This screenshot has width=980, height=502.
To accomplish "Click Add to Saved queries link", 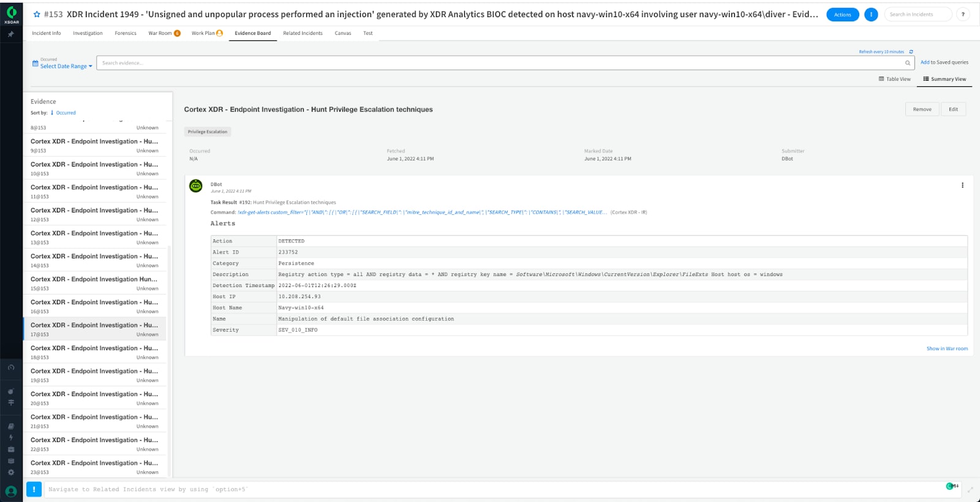I will coord(944,62).
